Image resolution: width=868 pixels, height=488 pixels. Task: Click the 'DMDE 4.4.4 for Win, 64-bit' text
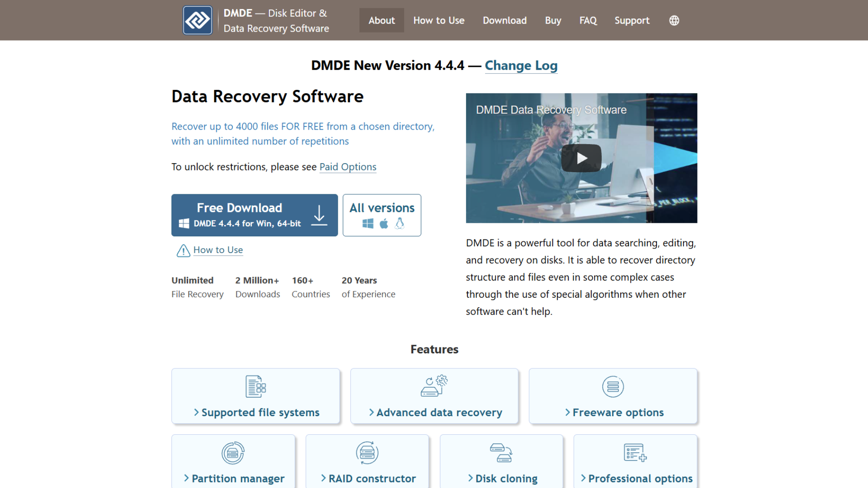coord(247,224)
